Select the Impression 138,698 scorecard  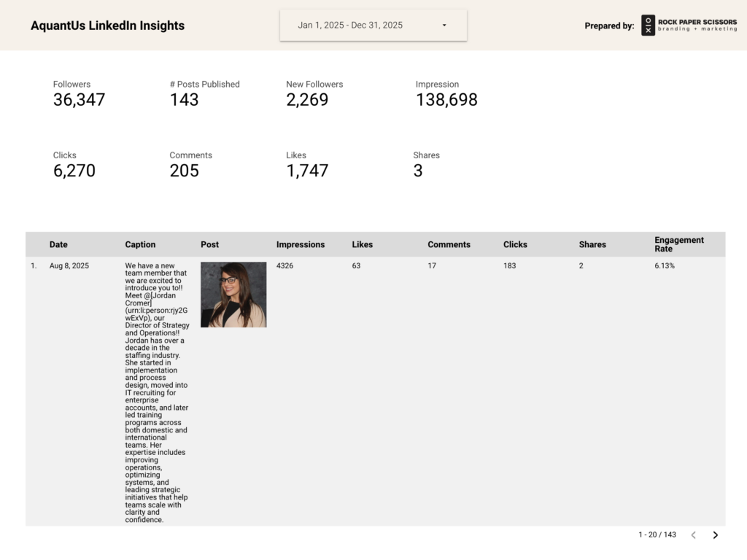tap(446, 94)
